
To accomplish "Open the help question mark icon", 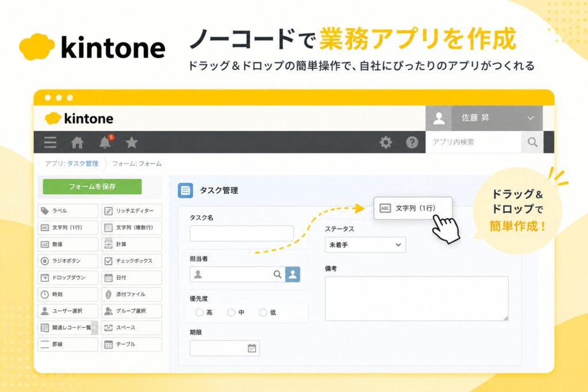I will pyautogui.click(x=412, y=142).
